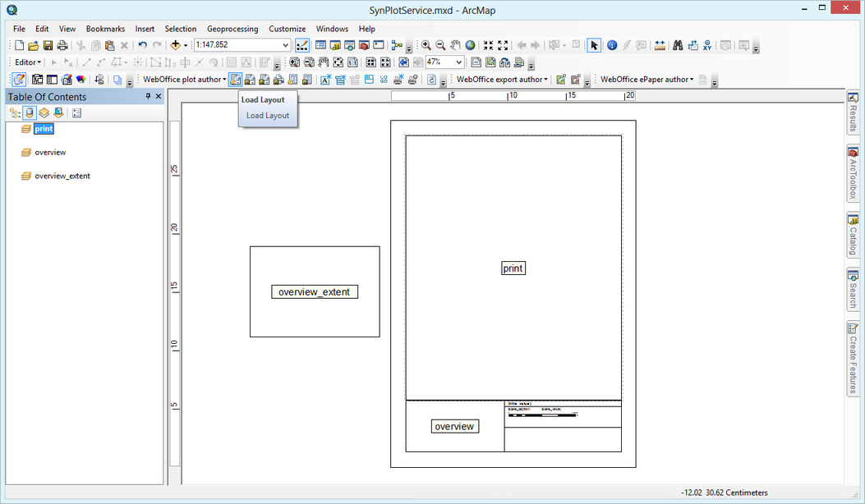Toggle auto-hide pin on Table Of Contents
The image size is (865, 504).
pyautogui.click(x=149, y=96)
